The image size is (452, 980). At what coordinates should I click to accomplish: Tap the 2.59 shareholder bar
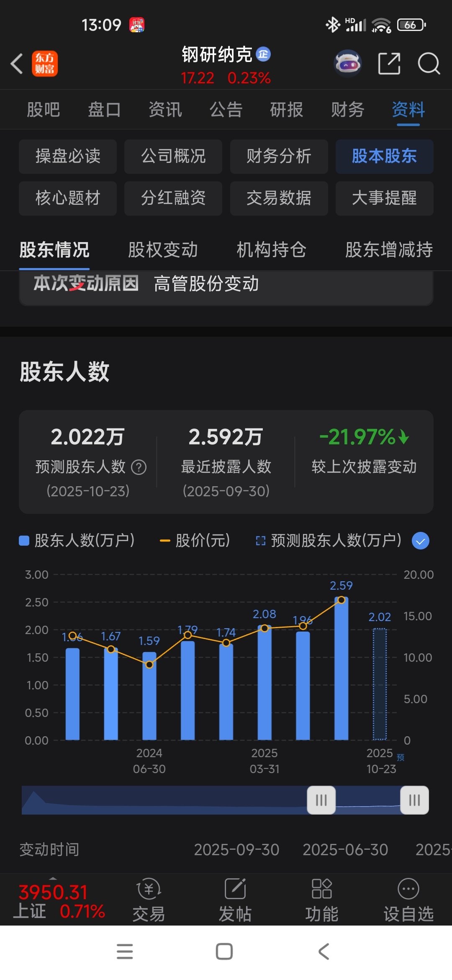[341, 668]
